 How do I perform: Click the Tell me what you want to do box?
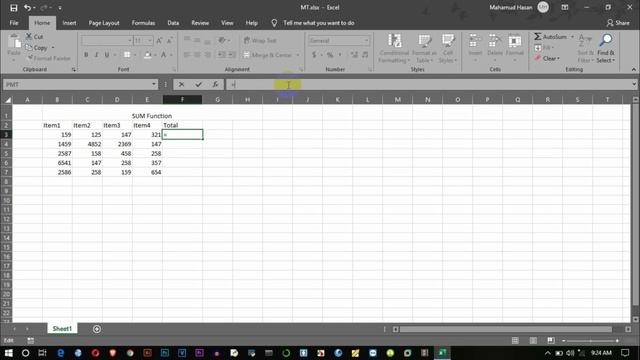click(318, 23)
